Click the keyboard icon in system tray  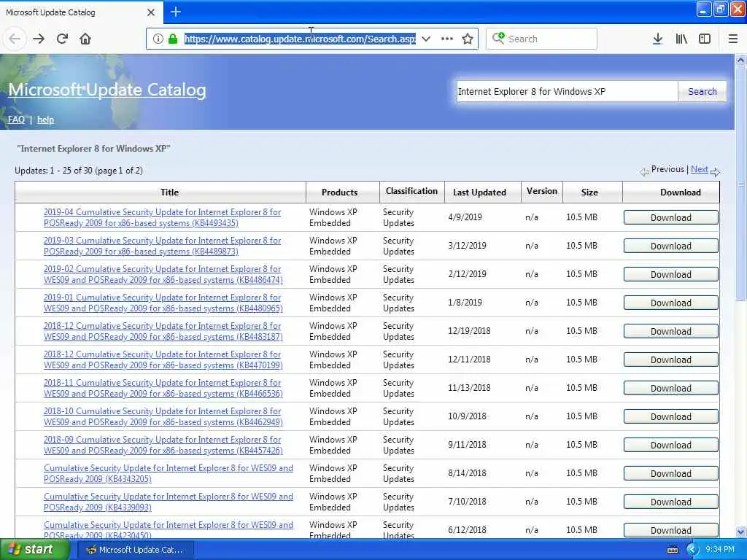click(x=672, y=550)
